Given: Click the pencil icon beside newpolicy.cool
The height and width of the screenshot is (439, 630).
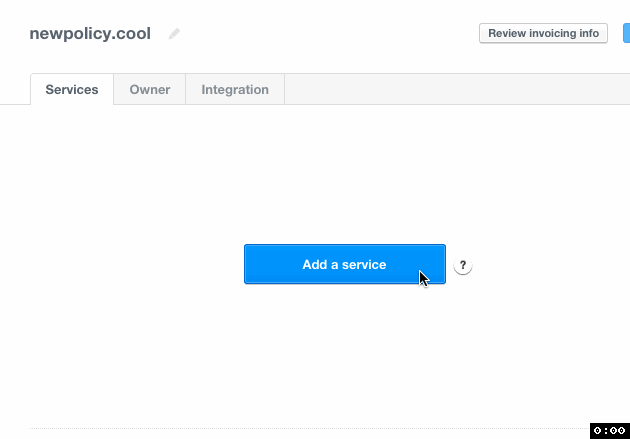Looking at the screenshot, I should [x=175, y=34].
